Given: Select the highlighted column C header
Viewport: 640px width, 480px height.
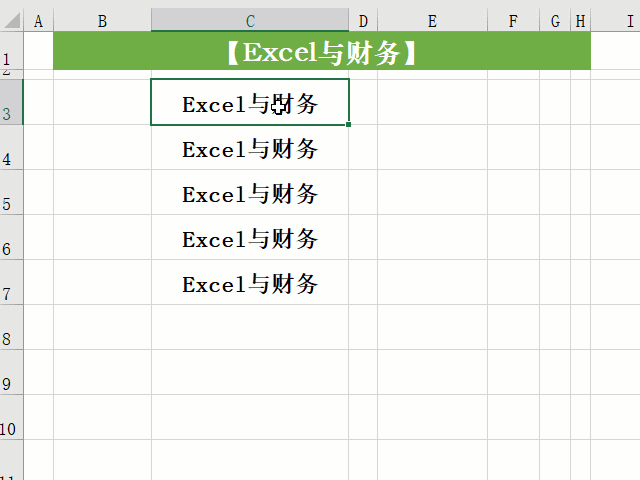Looking at the screenshot, I should (x=250, y=21).
